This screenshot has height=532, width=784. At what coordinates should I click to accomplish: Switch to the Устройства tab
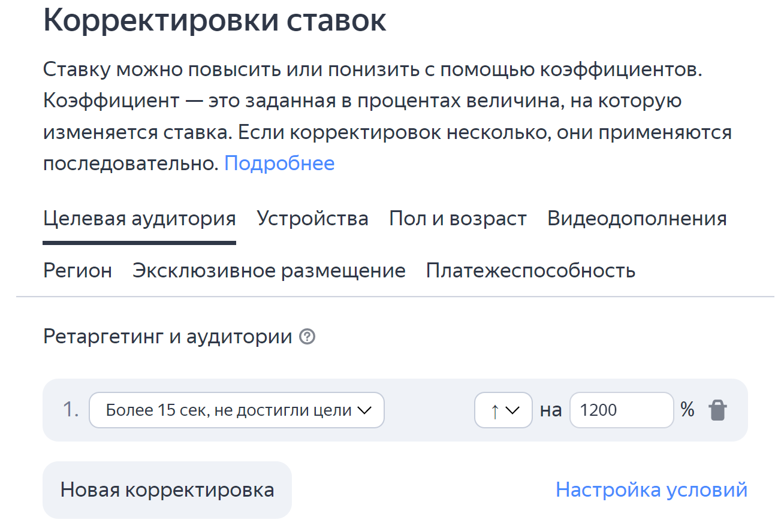312,219
